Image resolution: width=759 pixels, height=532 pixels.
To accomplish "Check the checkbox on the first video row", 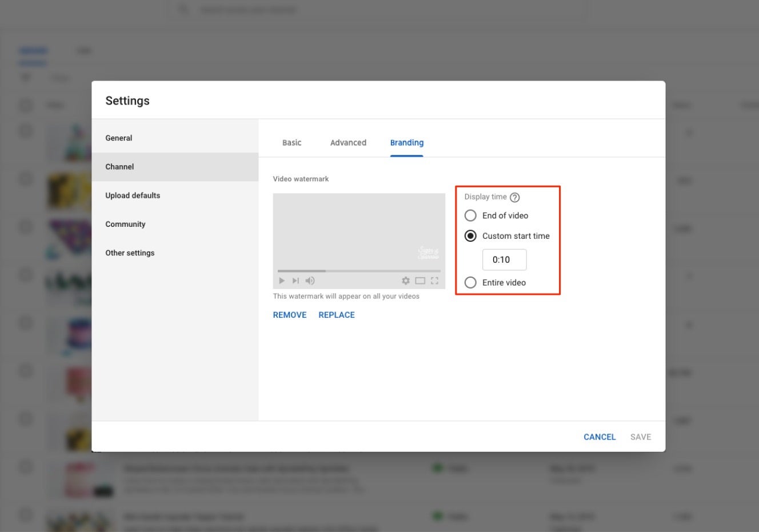I will point(25,131).
